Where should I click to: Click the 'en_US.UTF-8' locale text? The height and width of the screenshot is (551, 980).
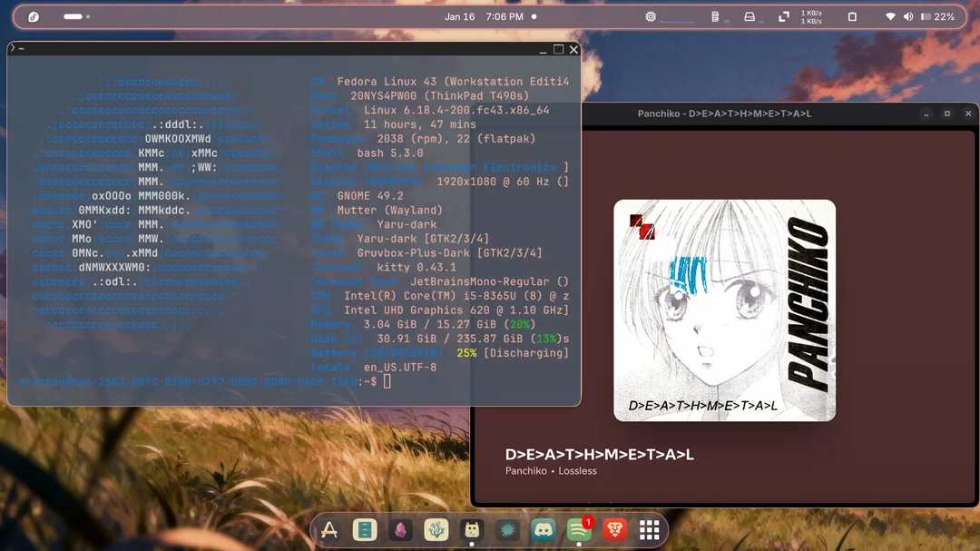[x=400, y=368]
